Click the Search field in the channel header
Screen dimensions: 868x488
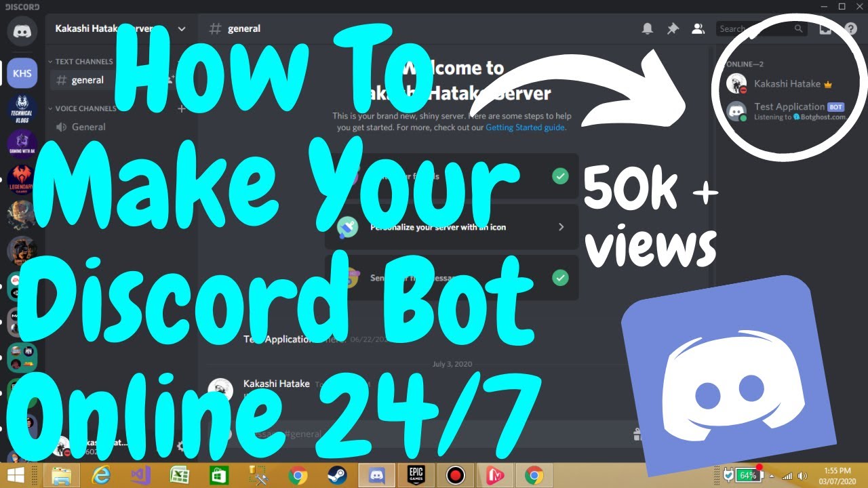[x=762, y=28]
